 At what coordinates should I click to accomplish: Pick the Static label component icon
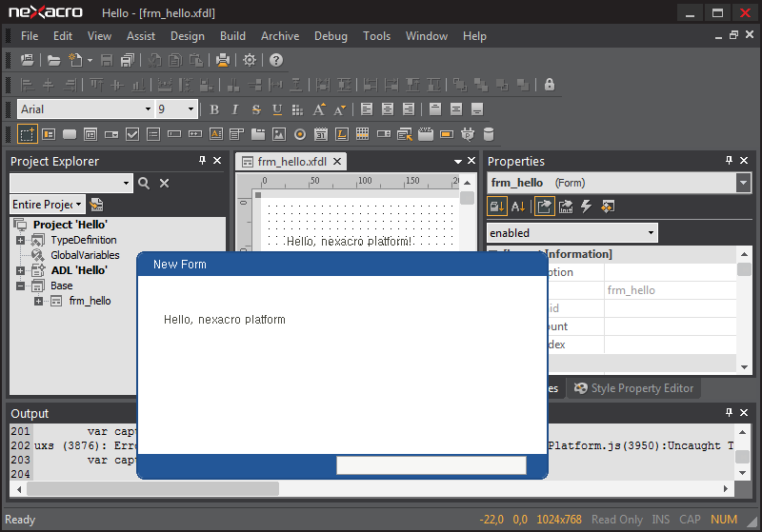coord(342,134)
